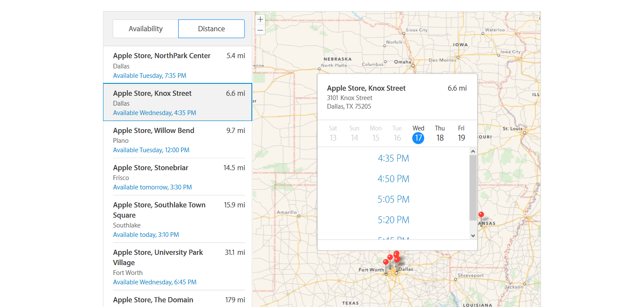
Task: Choose Thu 18 in the date picker
Action: [440, 134]
